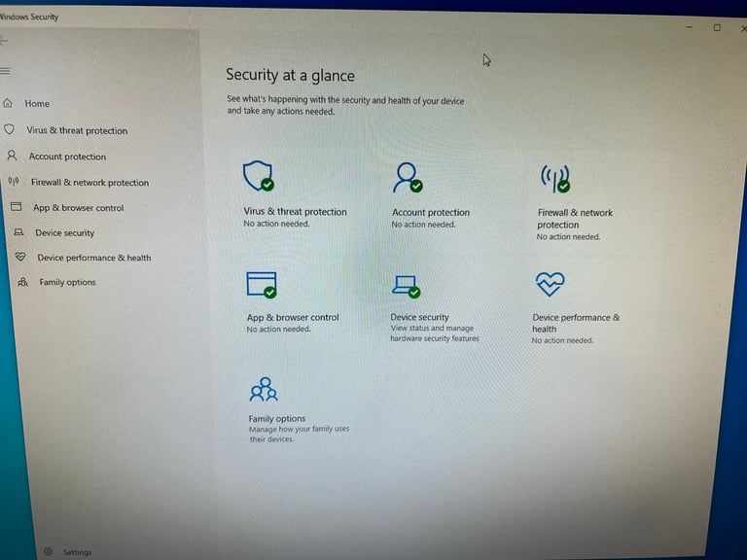Screen dimensions: 747x560
Task: Click the family icon beside Family options in sidebar
Action: (x=23, y=282)
